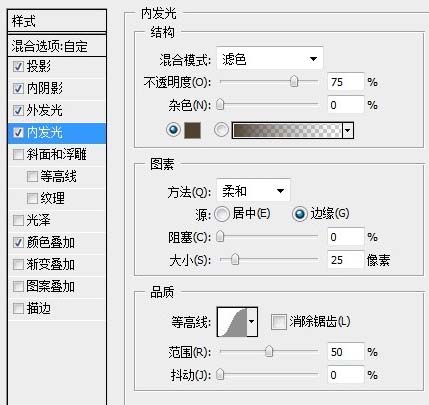
Task: Select the 居中(E) source radio button
Action: (222, 214)
